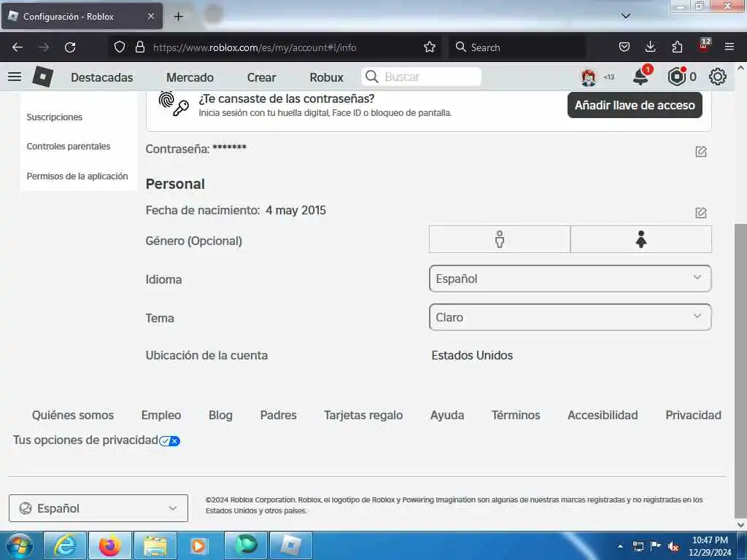This screenshot has width=747, height=560.
Task: Select the male gender option
Action: 499,239
